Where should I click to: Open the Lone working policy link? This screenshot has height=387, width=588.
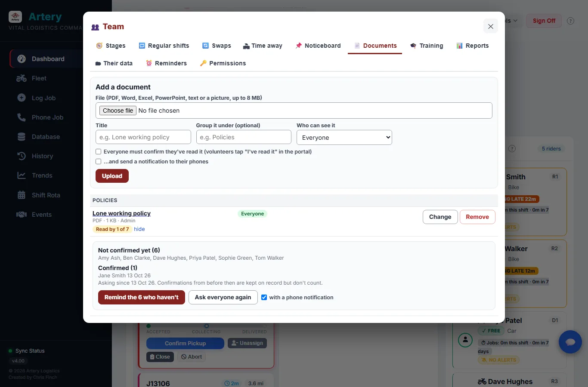(x=121, y=213)
